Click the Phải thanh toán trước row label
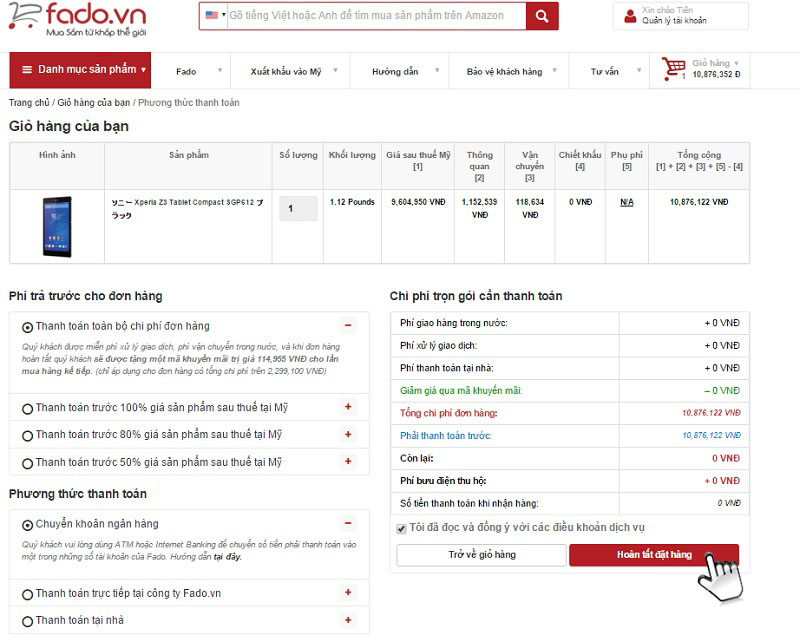Image resolution: width=800 pixels, height=642 pixels. coord(445,436)
